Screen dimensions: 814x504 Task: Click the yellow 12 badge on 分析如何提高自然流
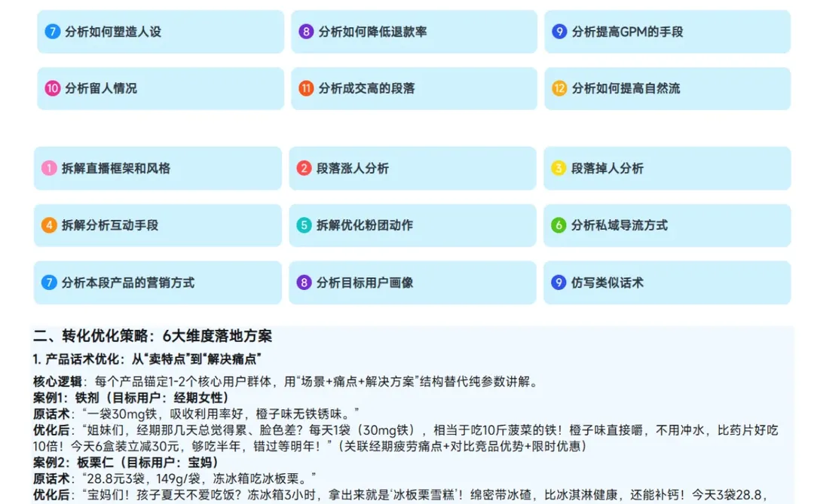click(x=558, y=88)
